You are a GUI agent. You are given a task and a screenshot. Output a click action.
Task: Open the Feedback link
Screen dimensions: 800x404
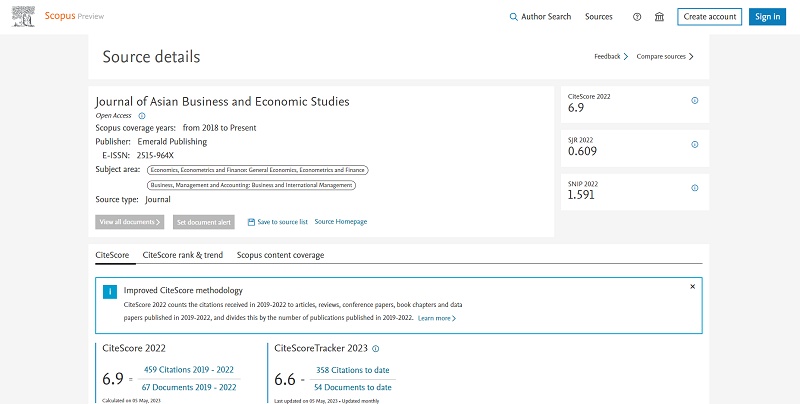[607, 57]
